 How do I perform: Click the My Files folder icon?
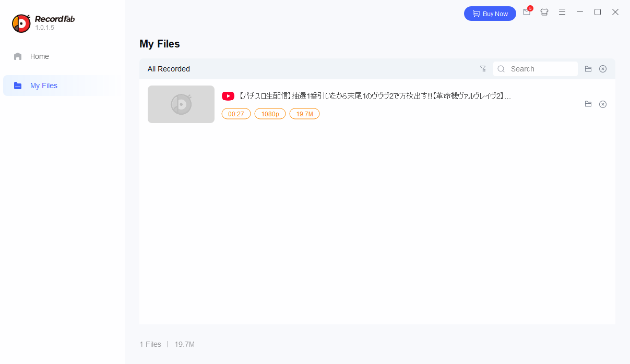pyautogui.click(x=18, y=85)
